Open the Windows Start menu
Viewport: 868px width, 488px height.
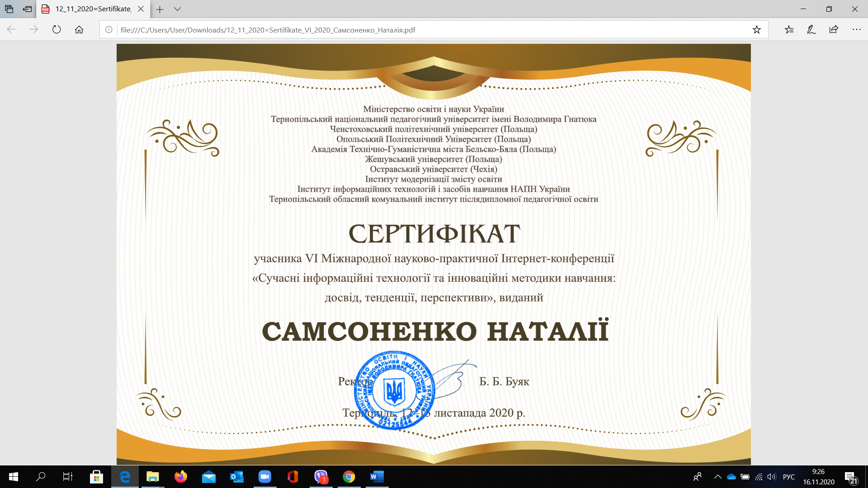(x=14, y=477)
